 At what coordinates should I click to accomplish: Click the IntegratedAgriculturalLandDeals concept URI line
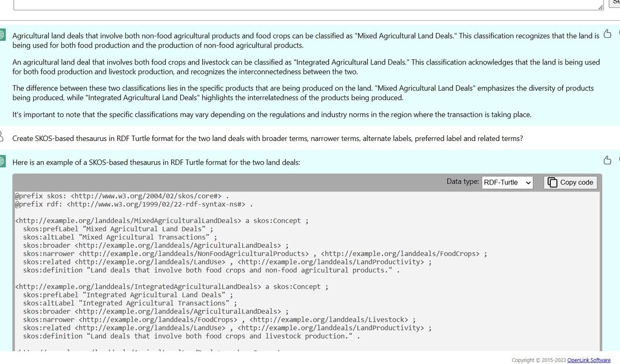click(x=172, y=287)
